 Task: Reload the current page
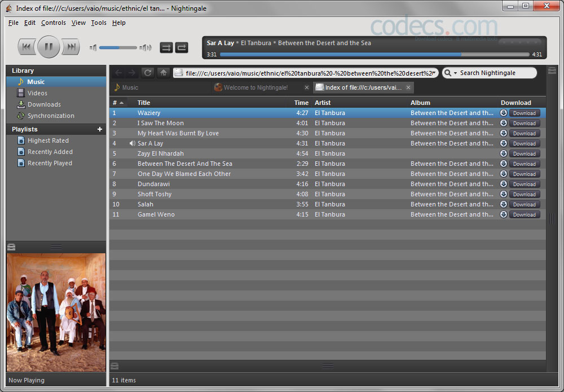click(x=147, y=73)
